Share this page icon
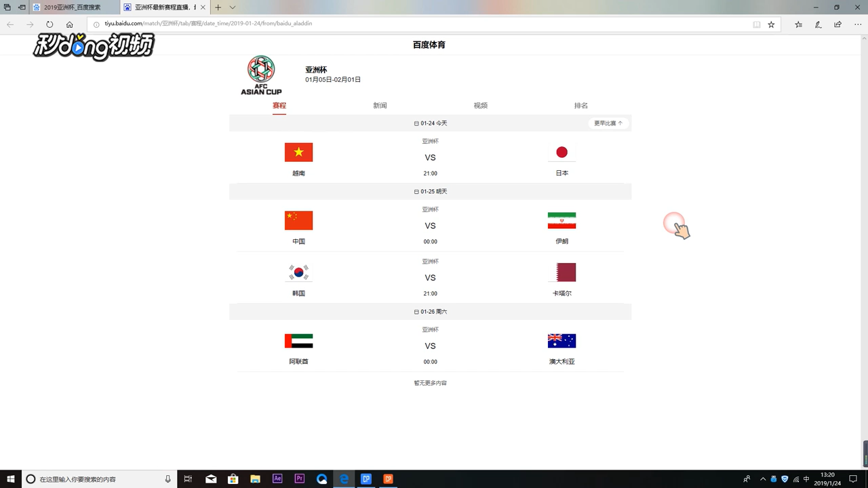 point(838,24)
